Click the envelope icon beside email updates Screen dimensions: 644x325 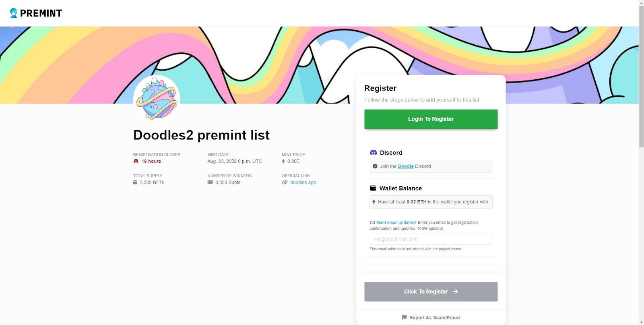click(x=372, y=223)
